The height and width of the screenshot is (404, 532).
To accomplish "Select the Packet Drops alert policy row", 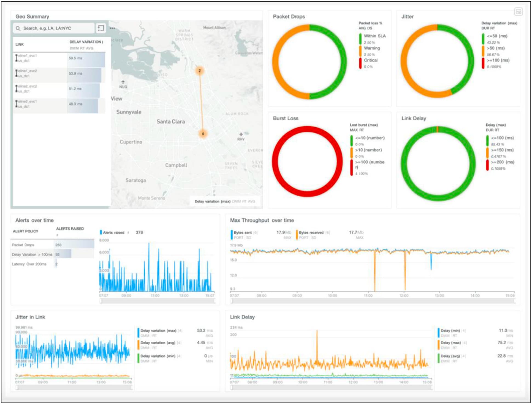I will click(x=23, y=245).
